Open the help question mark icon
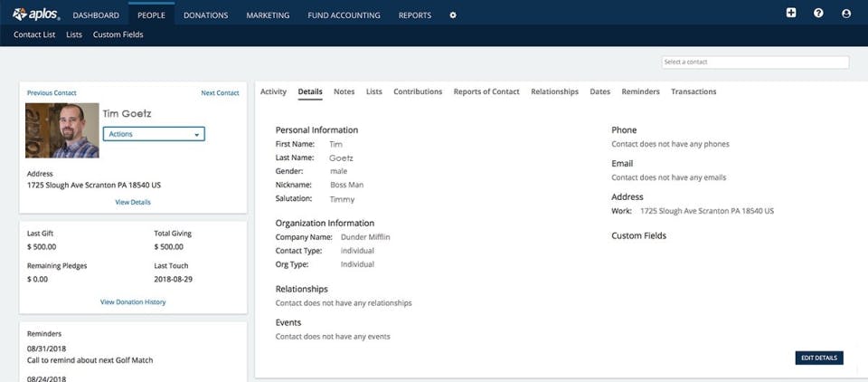Viewport: 868px width, 382px height. tap(818, 14)
